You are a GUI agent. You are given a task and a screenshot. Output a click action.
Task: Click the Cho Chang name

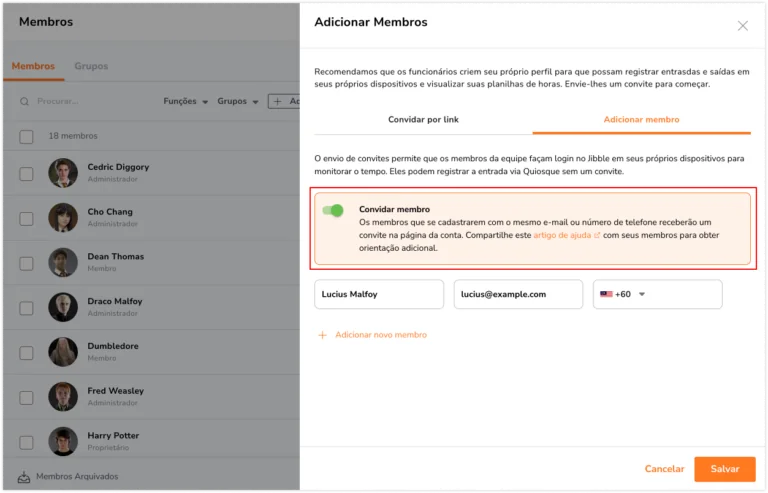pyautogui.click(x=110, y=211)
